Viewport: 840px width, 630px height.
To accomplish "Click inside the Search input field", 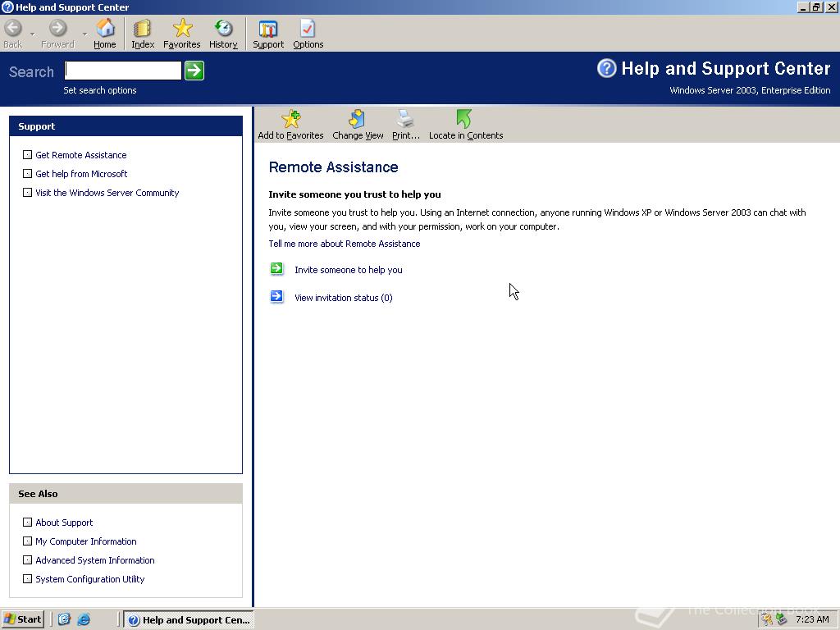I will coord(121,71).
